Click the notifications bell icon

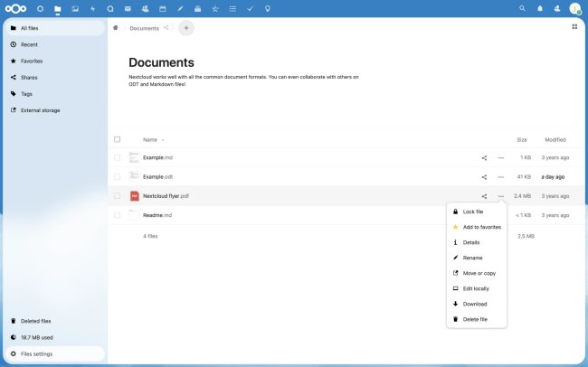[x=540, y=8]
